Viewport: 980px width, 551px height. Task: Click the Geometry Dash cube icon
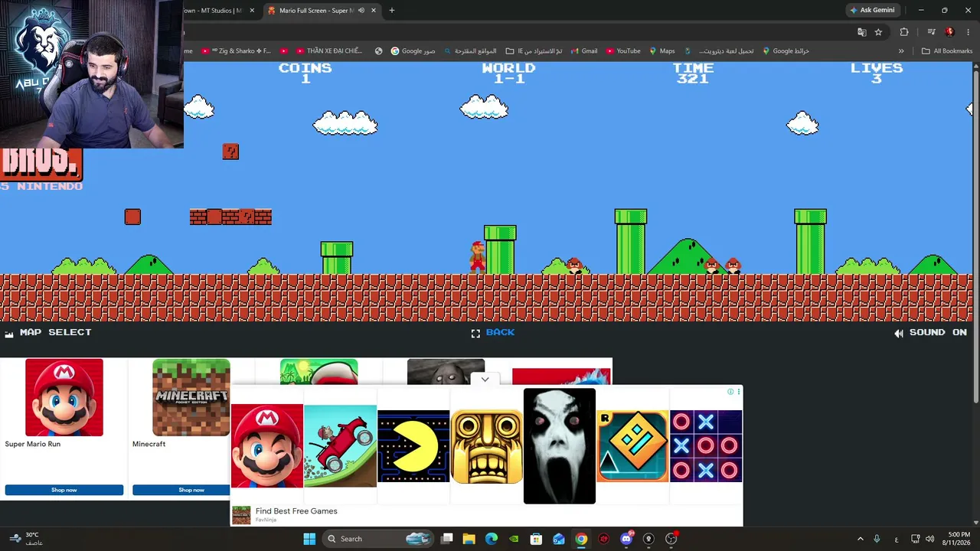(x=632, y=446)
